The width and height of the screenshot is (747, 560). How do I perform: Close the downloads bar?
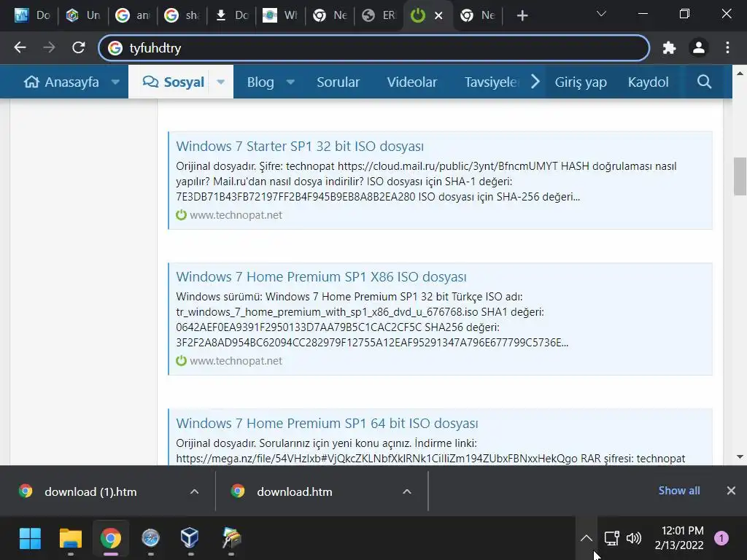pyautogui.click(x=731, y=491)
